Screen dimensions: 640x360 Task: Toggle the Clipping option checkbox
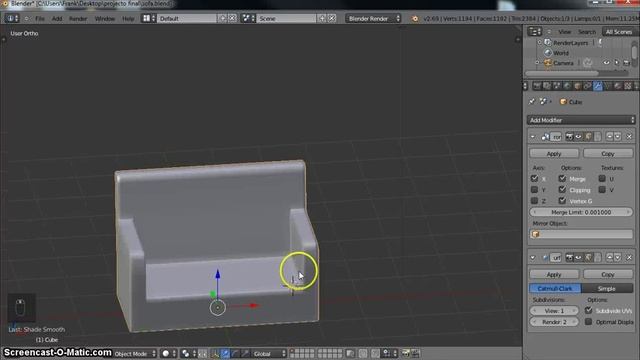562,190
